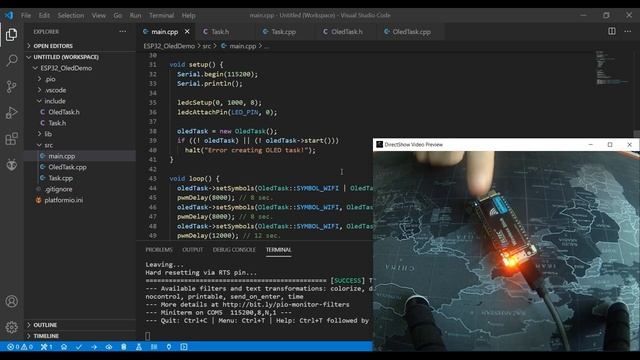
Task: Switch to the OledTask.cpp editor tab
Action: tap(410, 31)
